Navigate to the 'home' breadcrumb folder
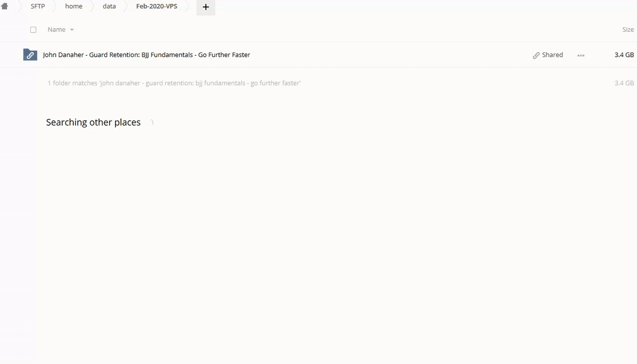Image resolution: width=637 pixels, height=364 pixels. [74, 7]
